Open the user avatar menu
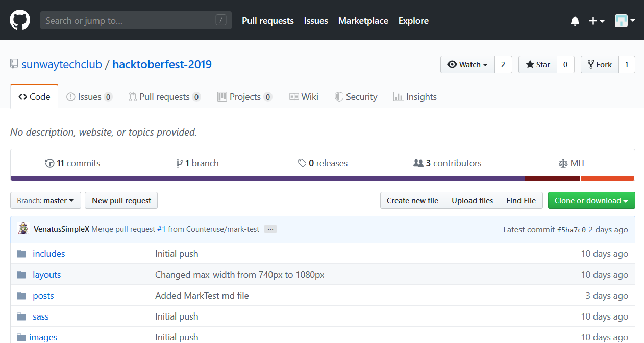Viewport: 644px width, 343px height. [625, 21]
